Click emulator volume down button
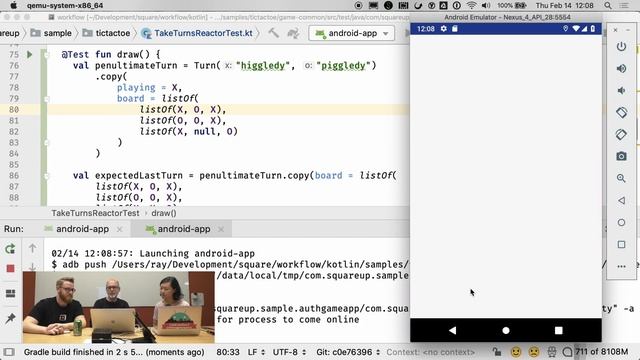640x360 pixels. 621,90
